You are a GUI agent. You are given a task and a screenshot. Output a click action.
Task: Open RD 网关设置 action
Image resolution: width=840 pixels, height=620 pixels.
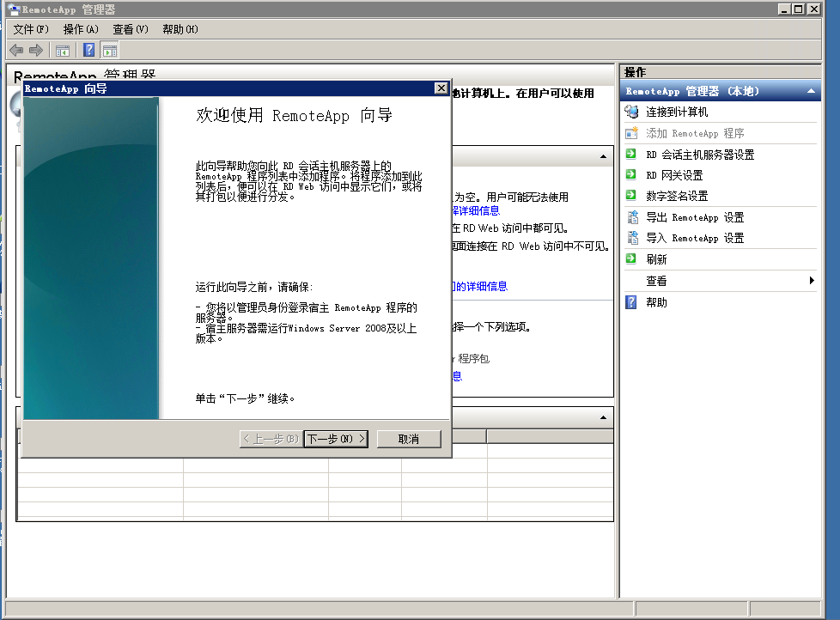pos(674,175)
